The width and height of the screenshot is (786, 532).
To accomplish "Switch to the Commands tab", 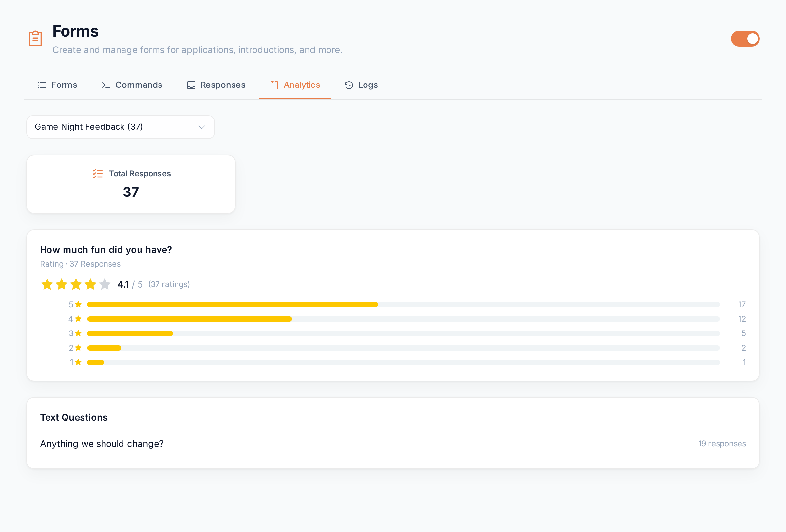I will [132, 85].
